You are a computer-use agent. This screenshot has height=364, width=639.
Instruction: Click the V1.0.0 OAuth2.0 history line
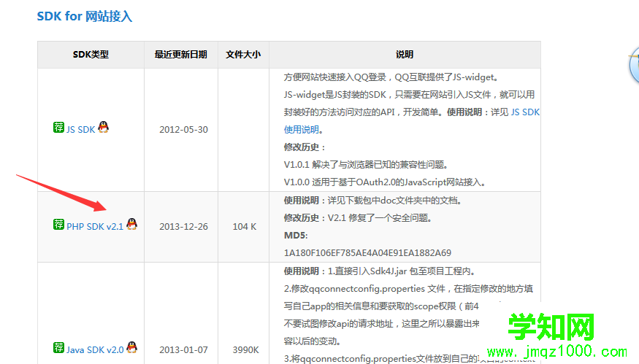385,182
